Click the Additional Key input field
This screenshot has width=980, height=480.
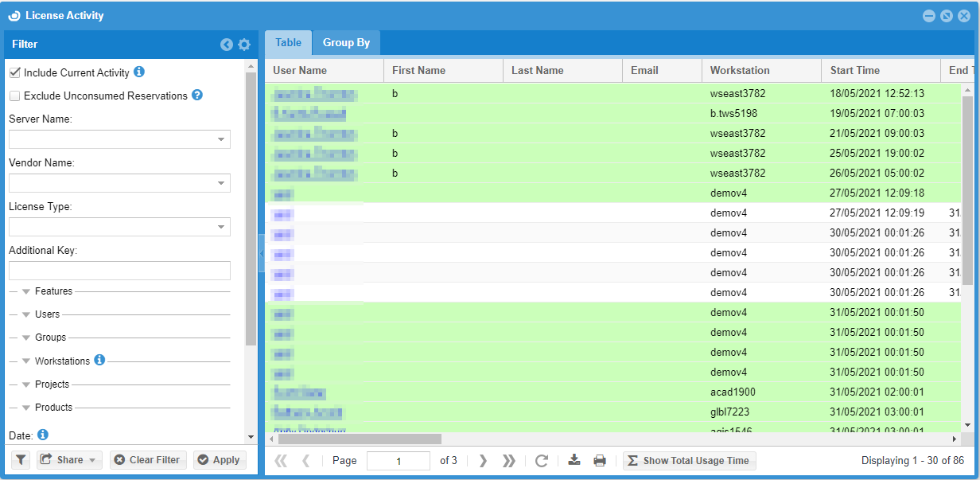(x=119, y=271)
